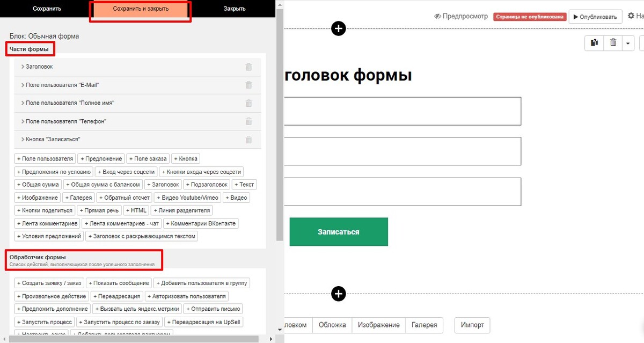The image size is (644, 343).
Task: Click the Импорт button
Action: click(472, 325)
